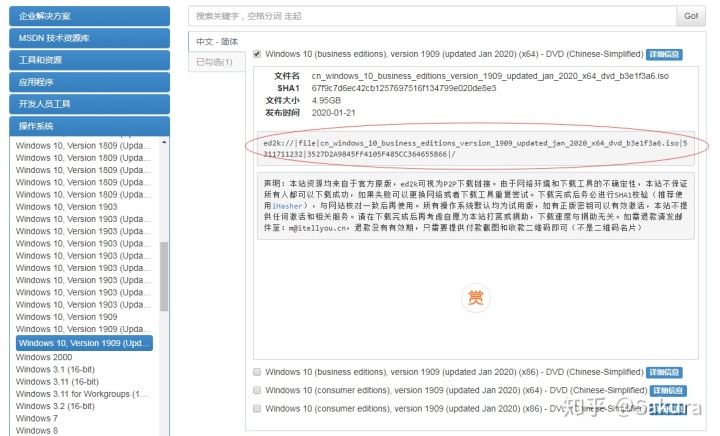Select Windows 8 in the OS list
Image resolution: width=720 pixels, height=436 pixels.
[37, 430]
